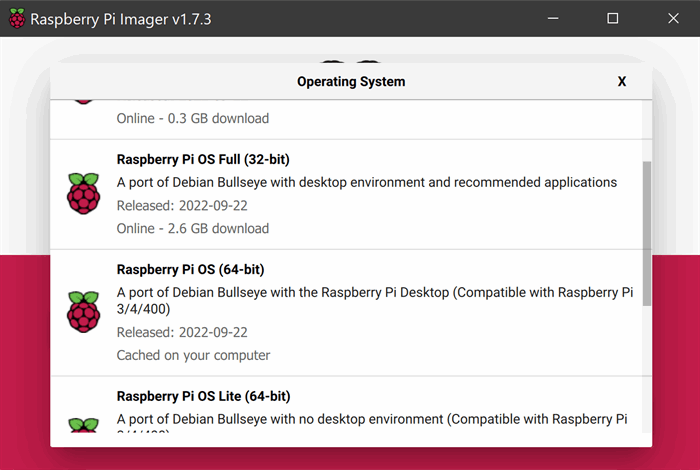
Task: Click 'Online - 0.3 GB download' text
Action: (193, 118)
